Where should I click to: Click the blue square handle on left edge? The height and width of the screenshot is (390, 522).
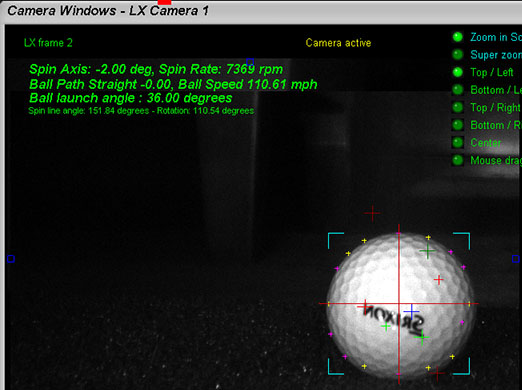pos(11,259)
